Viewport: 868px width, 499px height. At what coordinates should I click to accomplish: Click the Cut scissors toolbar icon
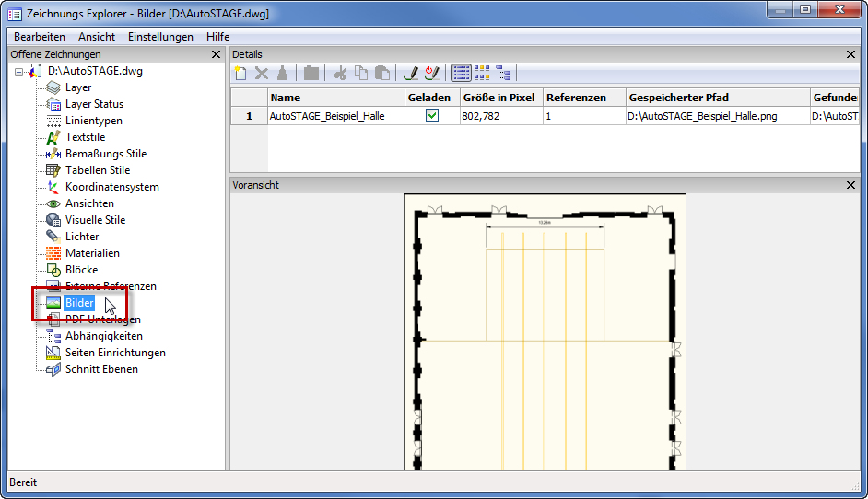340,73
